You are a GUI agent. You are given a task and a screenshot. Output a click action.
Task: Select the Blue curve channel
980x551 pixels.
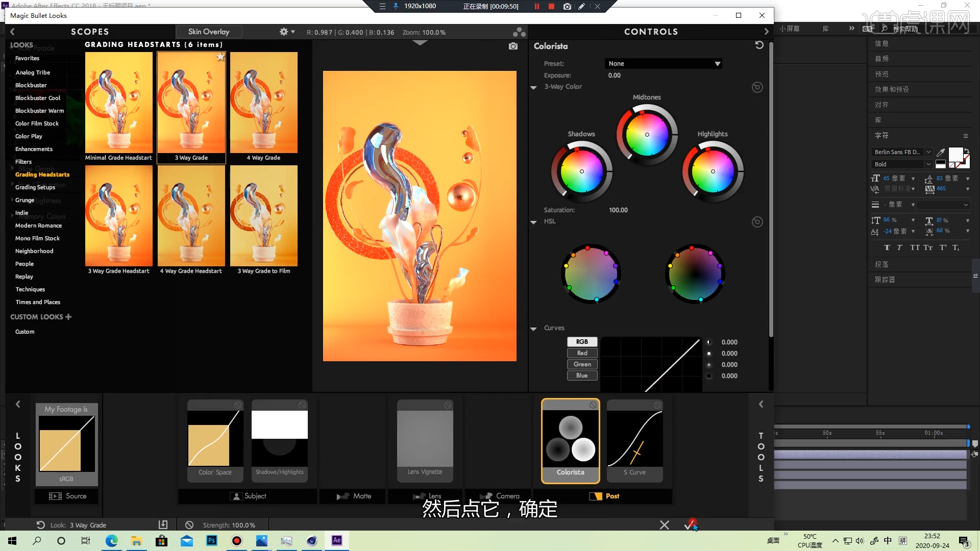pos(582,375)
